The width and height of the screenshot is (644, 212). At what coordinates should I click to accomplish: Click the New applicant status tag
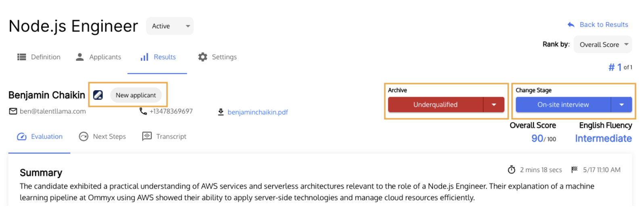[136, 95]
